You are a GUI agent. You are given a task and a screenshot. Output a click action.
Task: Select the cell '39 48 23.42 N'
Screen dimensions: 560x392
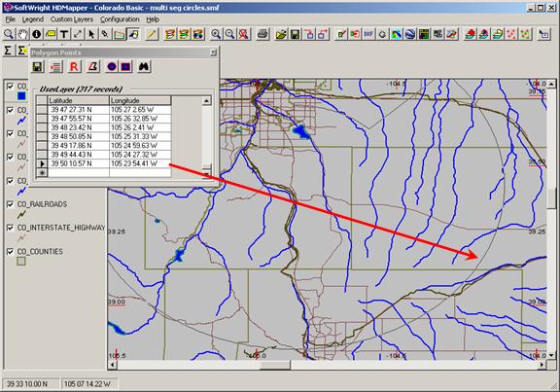78,127
